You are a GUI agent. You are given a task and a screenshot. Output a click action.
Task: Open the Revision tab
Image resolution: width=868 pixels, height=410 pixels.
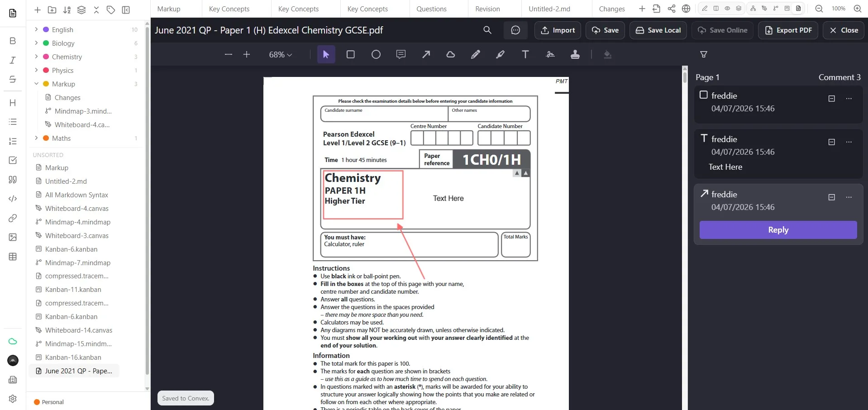pos(487,9)
